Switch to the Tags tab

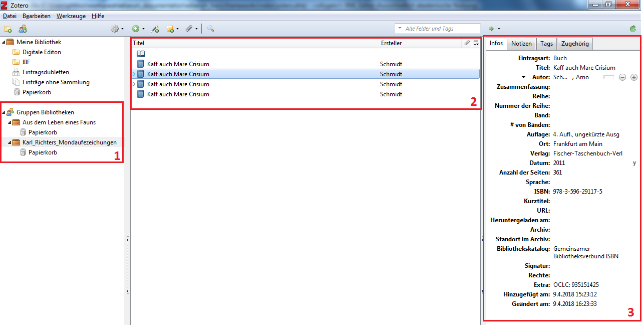(546, 44)
